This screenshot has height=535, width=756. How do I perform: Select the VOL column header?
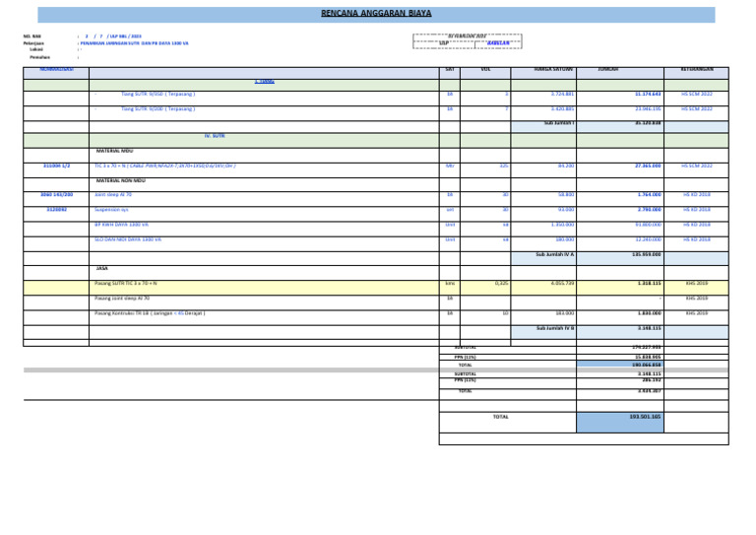(485, 71)
